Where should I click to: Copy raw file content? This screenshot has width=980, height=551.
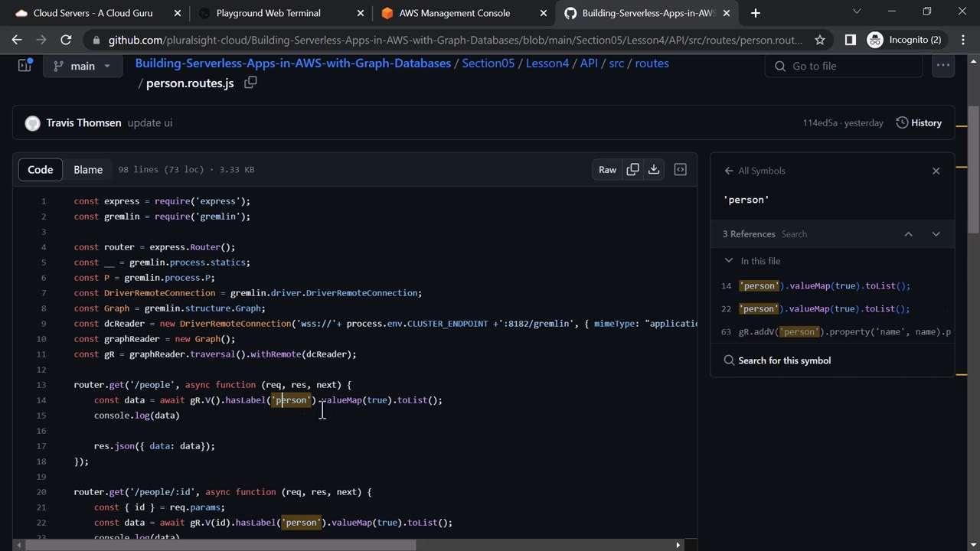(x=632, y=170)
